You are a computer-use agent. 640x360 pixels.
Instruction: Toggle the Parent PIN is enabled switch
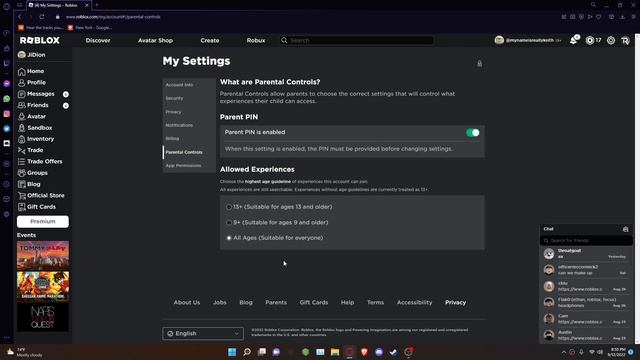coord(473,133)
